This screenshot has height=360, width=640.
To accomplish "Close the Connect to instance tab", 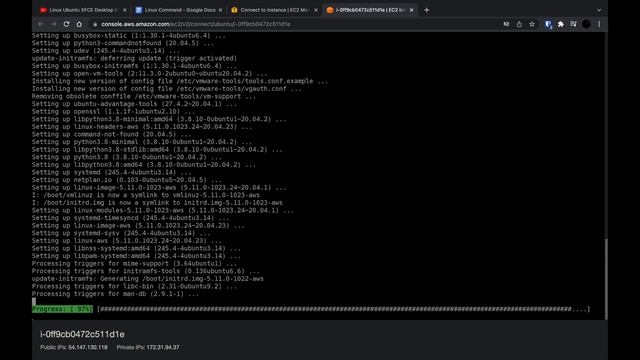I will [316, 10].
